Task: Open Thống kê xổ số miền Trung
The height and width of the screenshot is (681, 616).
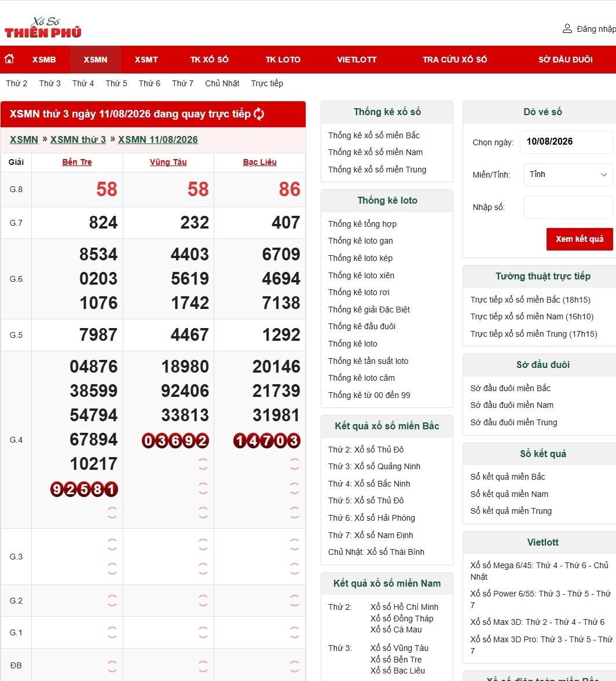Action: point(377,170)
